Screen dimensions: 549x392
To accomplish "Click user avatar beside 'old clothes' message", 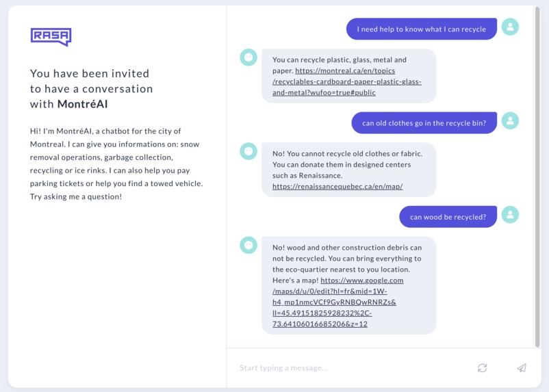I will pos(510,121).
